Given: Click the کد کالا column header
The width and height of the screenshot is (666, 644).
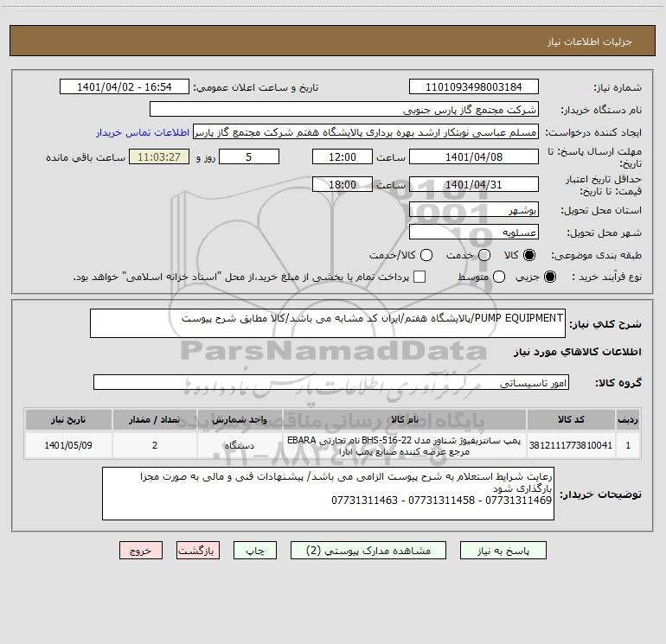Looking at the screenshot, I should (x=571, y=419).
